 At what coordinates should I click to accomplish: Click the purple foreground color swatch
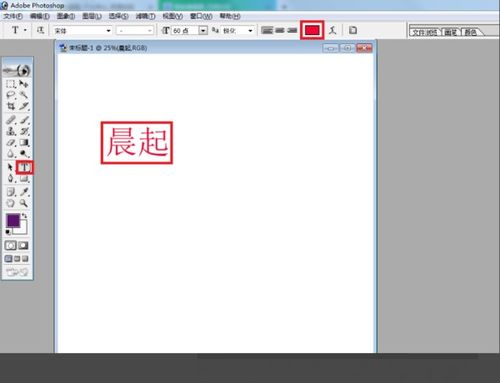coord(13,221)
